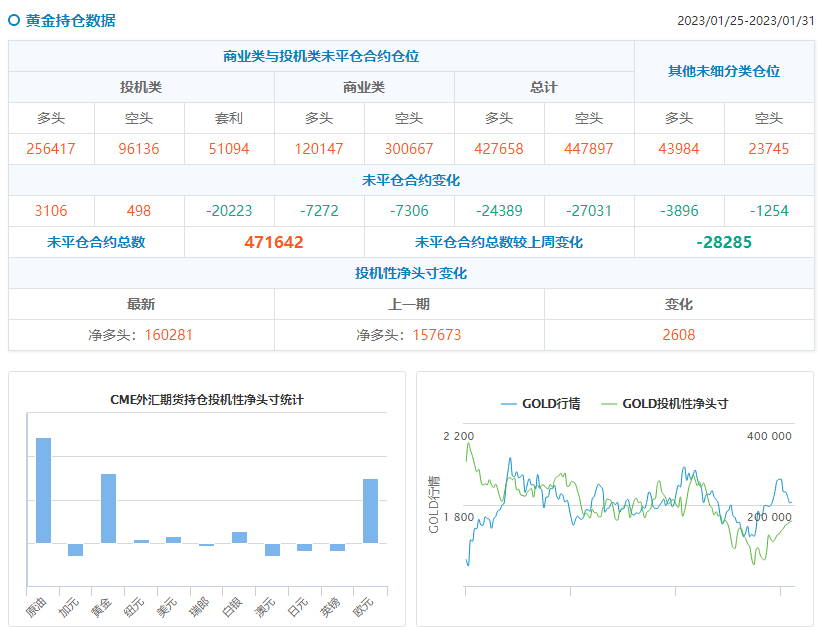Toggle the GOLD投机性净头寸 legend label
The image size is (836, 627).
(675, 404)
